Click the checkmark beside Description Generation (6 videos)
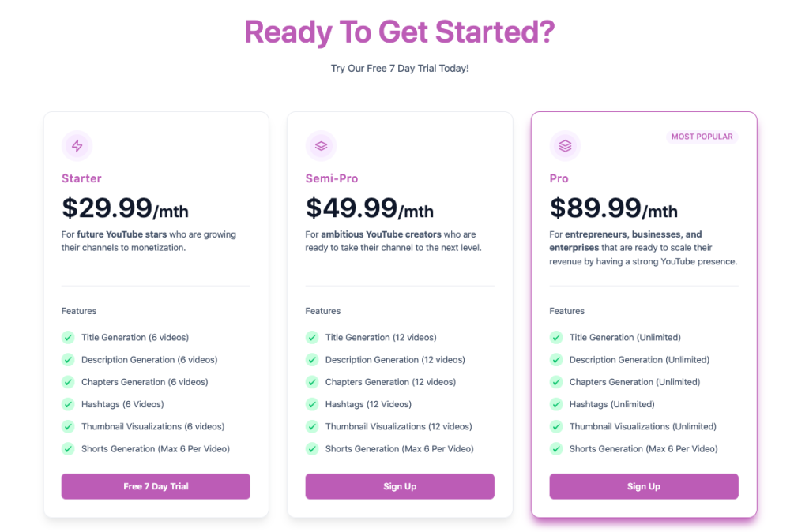 tap(68, 359)
